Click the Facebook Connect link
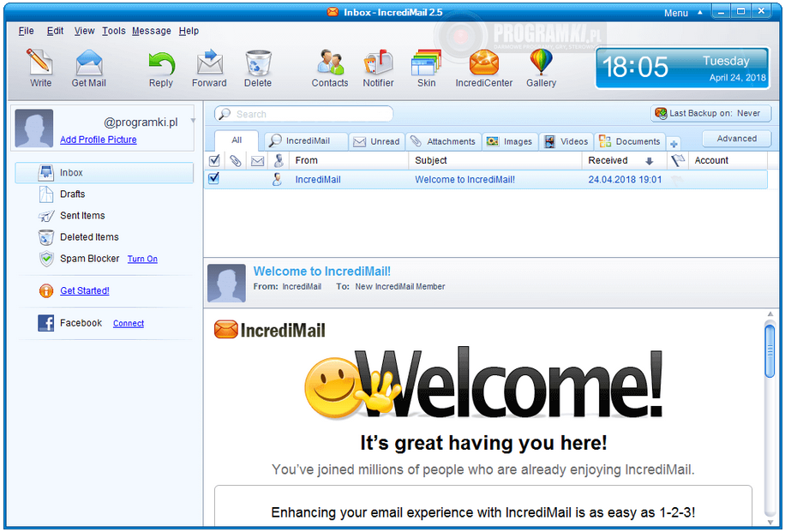This screenshot has width=785, height=532. coord(129,323)
